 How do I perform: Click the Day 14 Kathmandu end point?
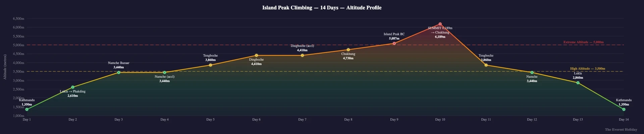[624, 110]
